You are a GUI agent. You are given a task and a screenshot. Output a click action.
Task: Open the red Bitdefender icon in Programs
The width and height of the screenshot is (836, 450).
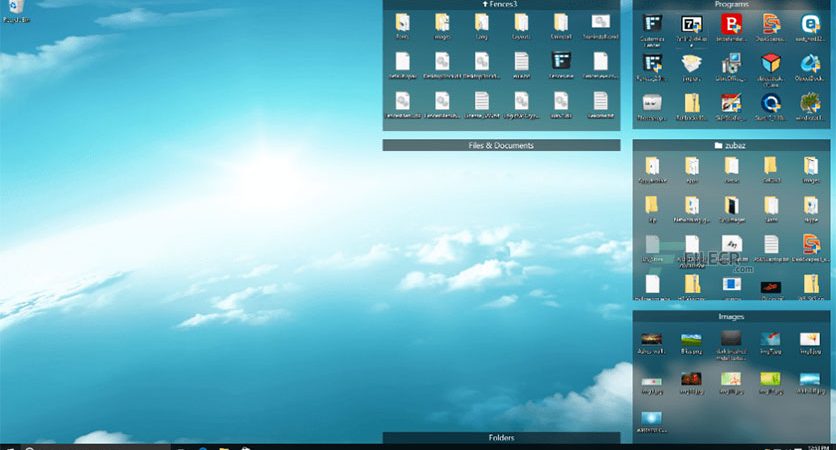[731, 28]
